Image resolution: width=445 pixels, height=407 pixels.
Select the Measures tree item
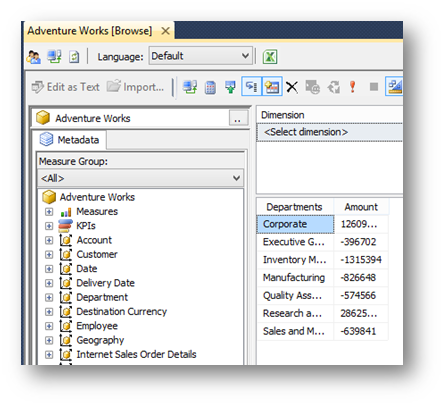(x=97, y=211)
